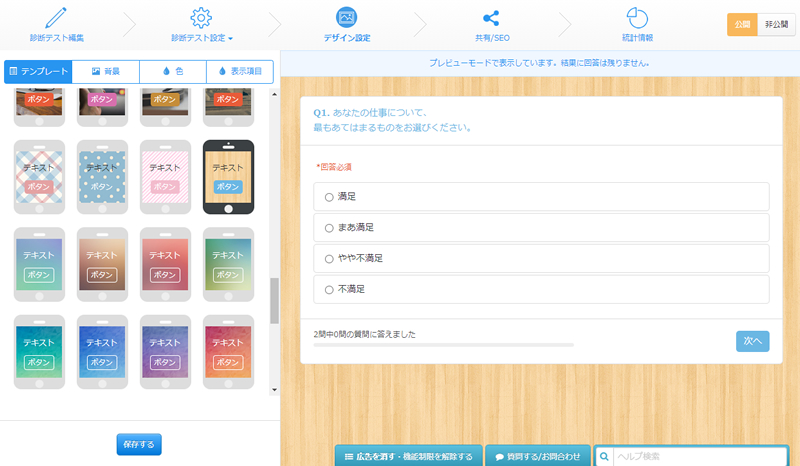Image resolution: width=800 pixels, height=466 pixels.
Task: Click the image icon for デザイン設定
Action: pos(347,18)
